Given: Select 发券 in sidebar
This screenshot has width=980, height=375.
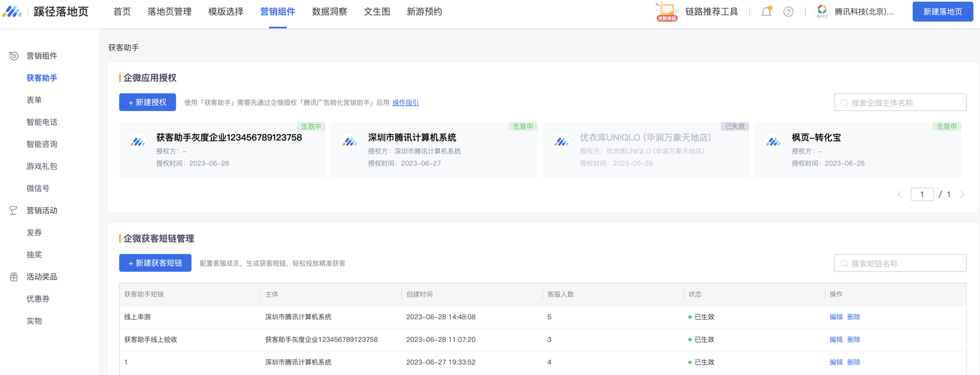Looking at the screenshot, I should (x=34, y=232).
